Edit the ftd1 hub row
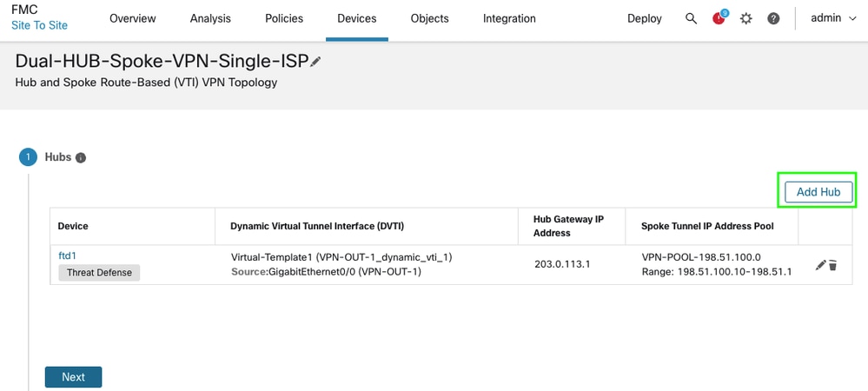Image resolution: width=868 pixels, height=391 pixels. [x=820, y=265]
